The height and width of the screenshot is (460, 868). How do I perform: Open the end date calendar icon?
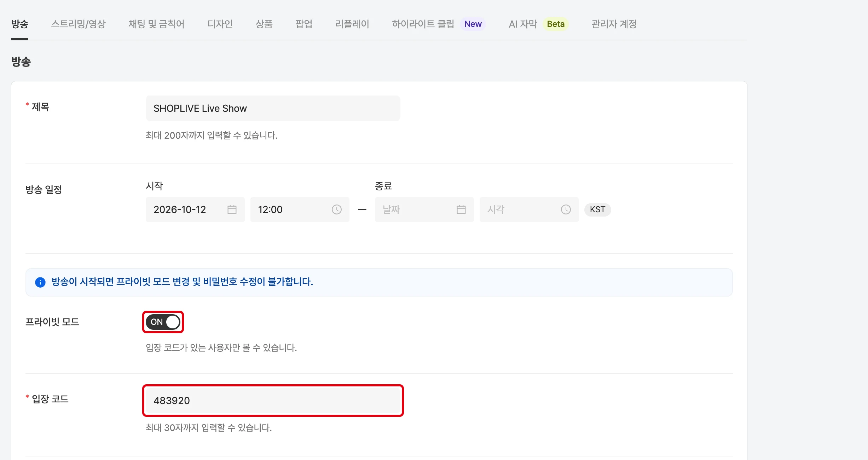pos(461,209)
